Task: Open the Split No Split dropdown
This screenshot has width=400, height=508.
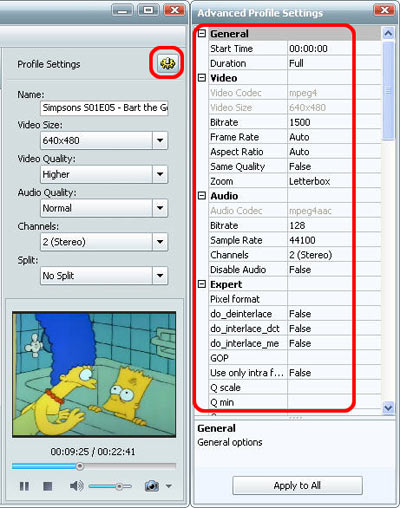Action: 104,276
